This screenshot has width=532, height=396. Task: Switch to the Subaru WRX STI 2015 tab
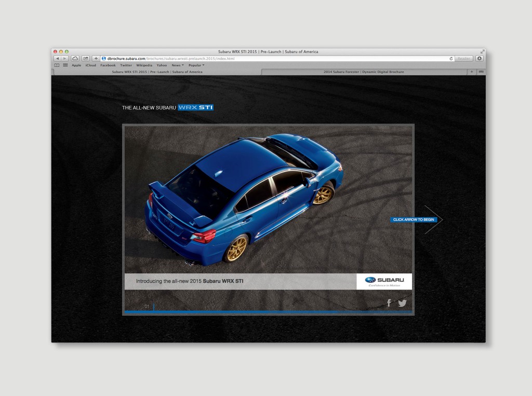157,72
